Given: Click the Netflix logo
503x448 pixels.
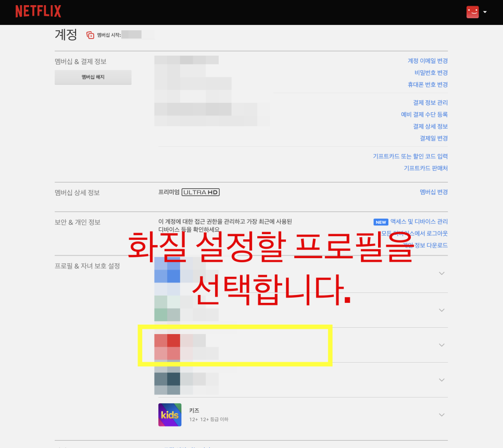Looking at the screenshot, I should pos(38,11).
